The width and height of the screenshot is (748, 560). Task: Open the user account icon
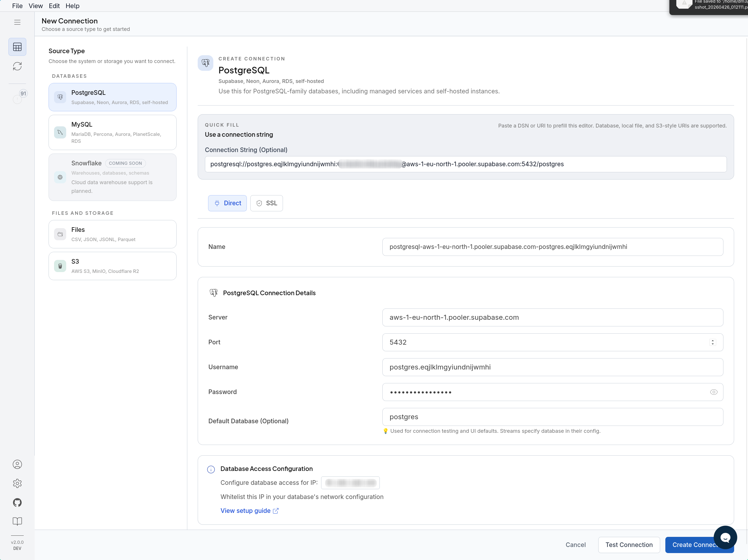(x=17, y=464)
